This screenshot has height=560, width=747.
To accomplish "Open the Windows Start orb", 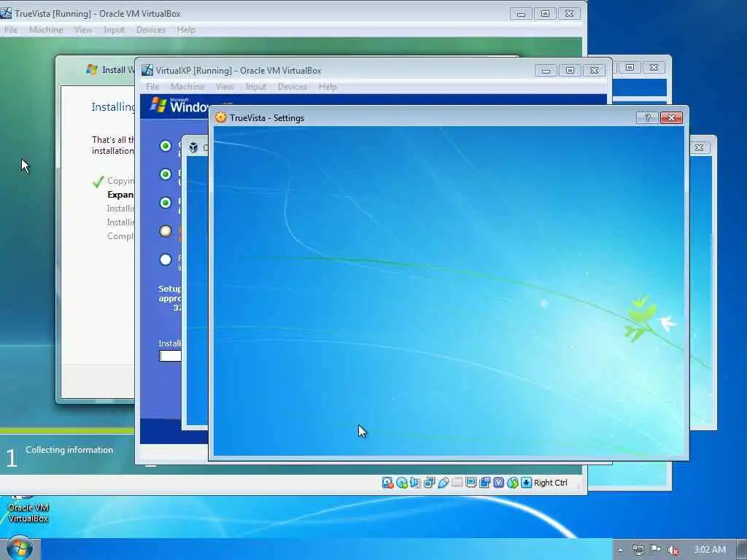I will (x=20, y=548).
